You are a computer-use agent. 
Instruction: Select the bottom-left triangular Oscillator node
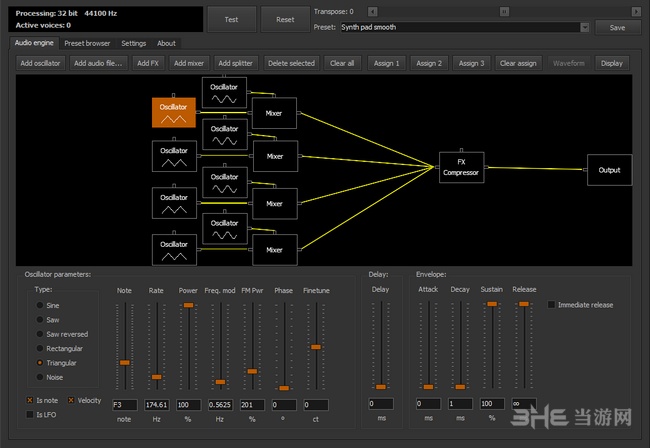(174, 250)
